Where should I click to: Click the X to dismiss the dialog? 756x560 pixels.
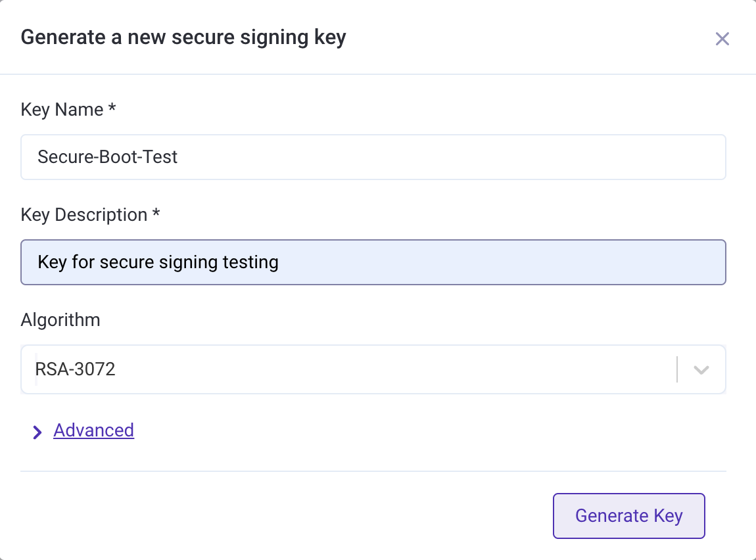coord(722,38)
